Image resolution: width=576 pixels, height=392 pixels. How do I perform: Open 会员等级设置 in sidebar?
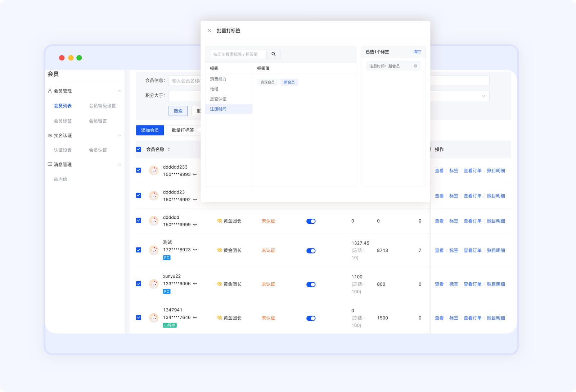102,106
